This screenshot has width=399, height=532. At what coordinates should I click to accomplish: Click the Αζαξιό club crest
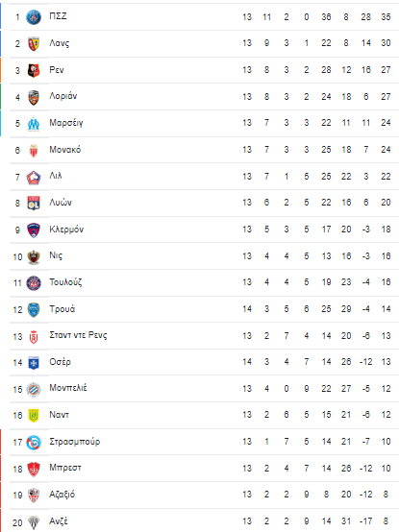(34, 496)
